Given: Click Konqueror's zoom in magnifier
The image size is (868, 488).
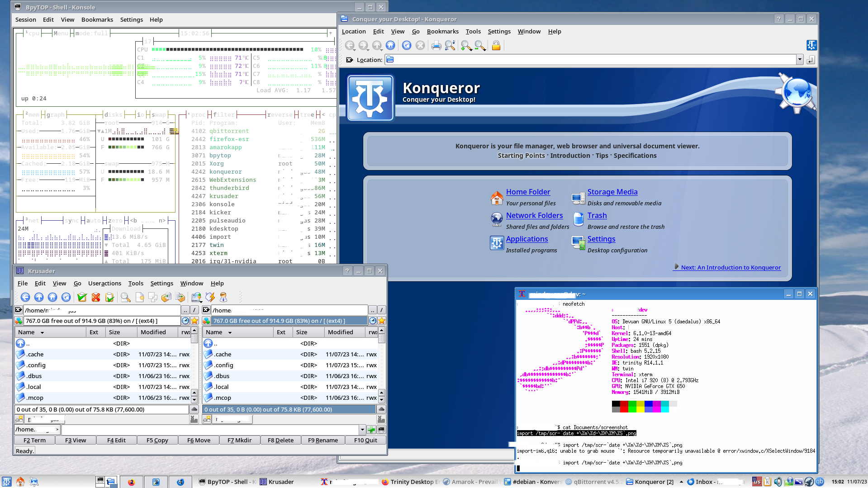Looking at the screenshot, I should 466,45.
